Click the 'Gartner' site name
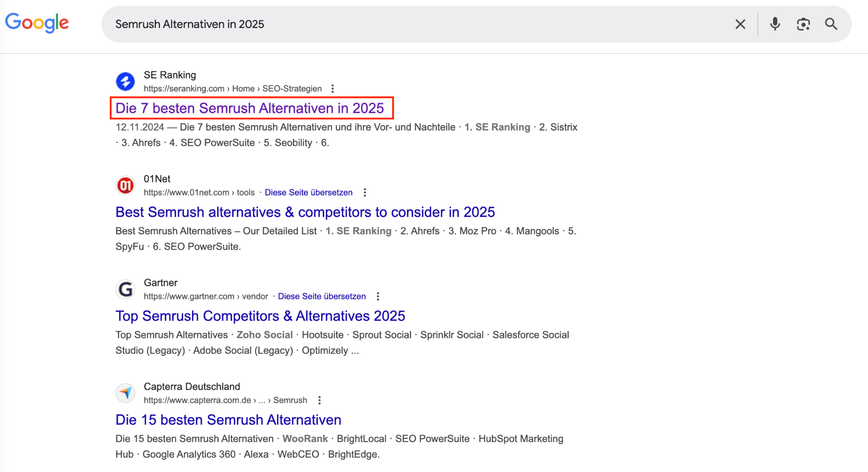868x472 pixels. pyautogui.click(x=161, y=283)
